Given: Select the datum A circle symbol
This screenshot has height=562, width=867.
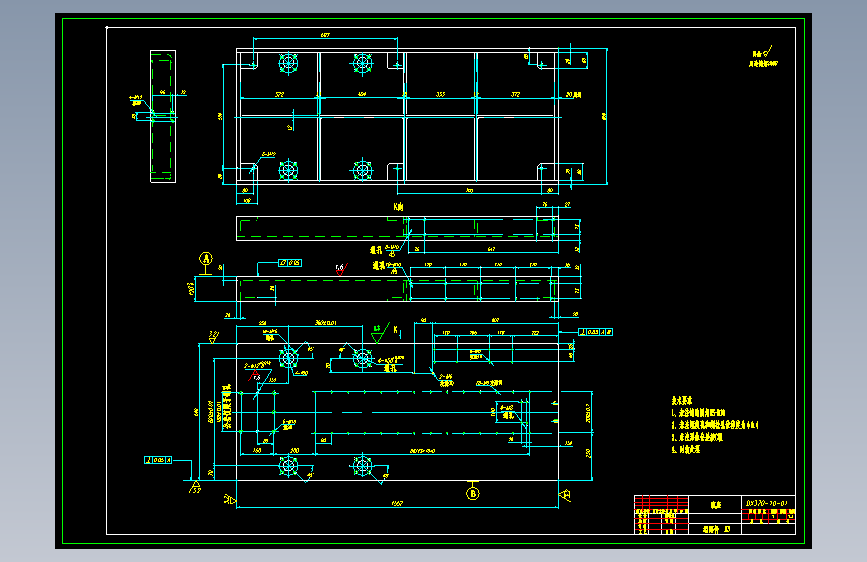Looking at the screenshot, I should [x=206, y=259].
